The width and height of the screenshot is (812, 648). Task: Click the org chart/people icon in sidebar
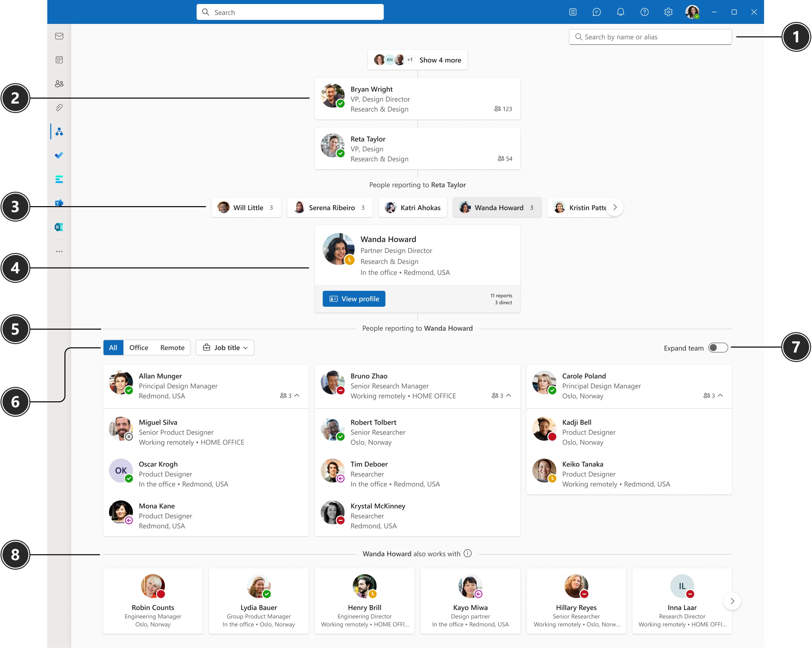tap(59, 131)
